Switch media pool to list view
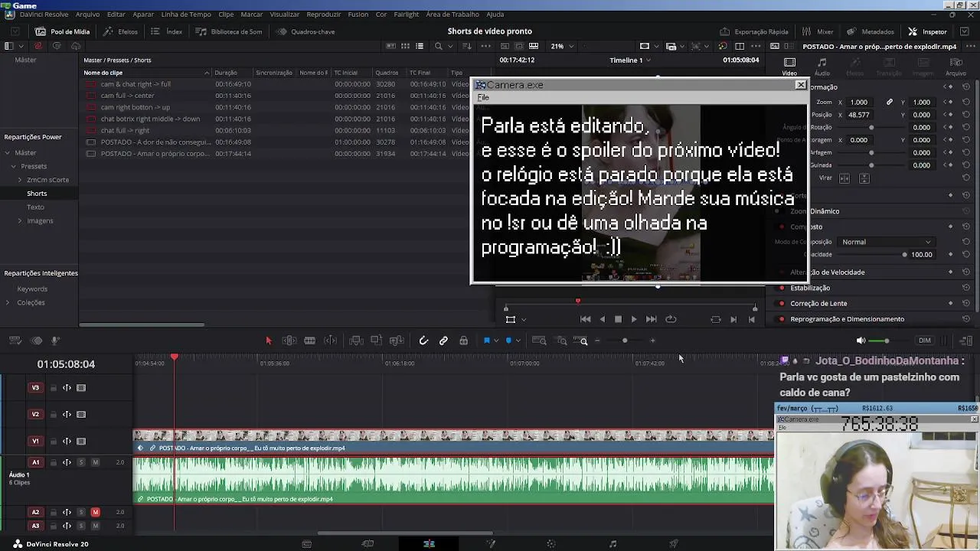The height and width of the screenshot is (551, 980). click(x=420, y=46)
